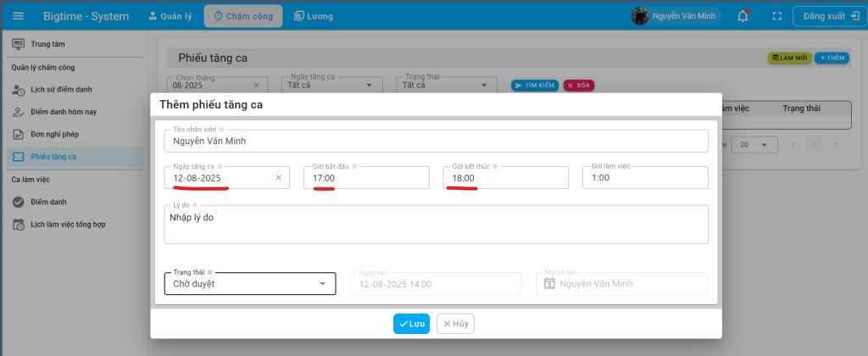Clear the Chọn tháng month value
868x356 pixels.
256,86
